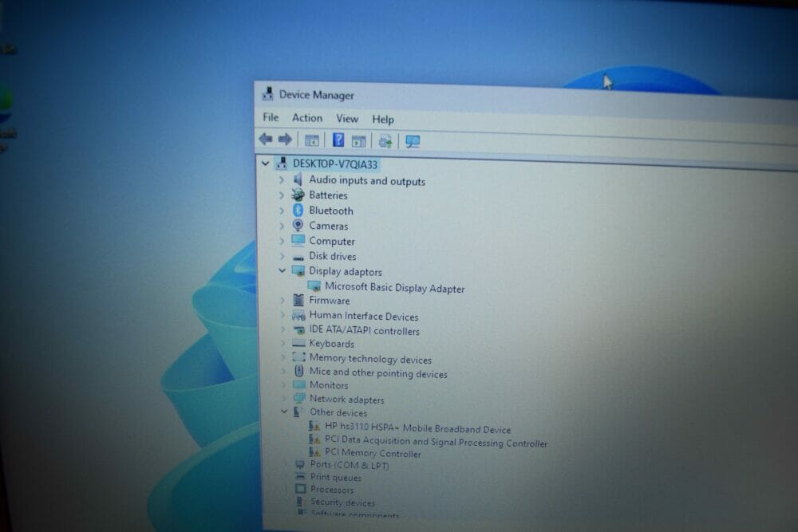Expand the Disk drives category
Image resolution: width=798 pixels, height=532 pixels.
coord(282,256)
